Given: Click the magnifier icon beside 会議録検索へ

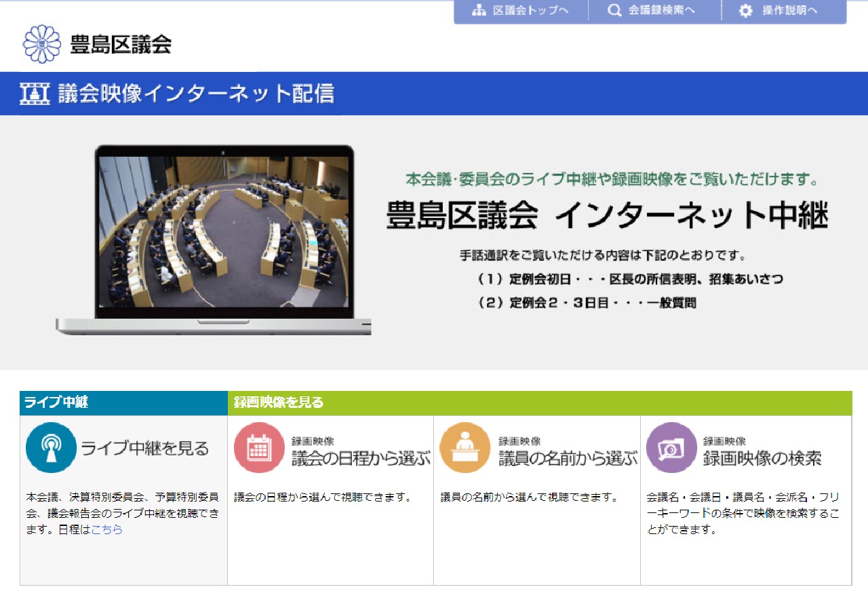Looking at the screenshot, I should point(614,11).
